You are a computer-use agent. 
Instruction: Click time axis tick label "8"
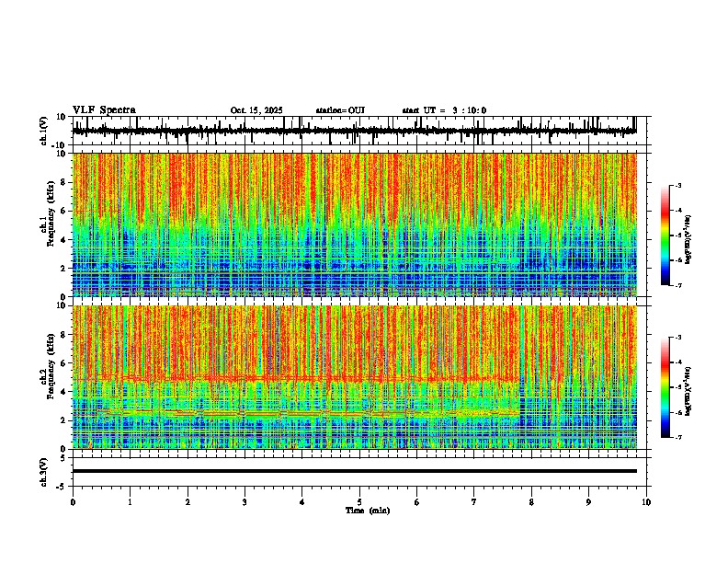point(531,502)
